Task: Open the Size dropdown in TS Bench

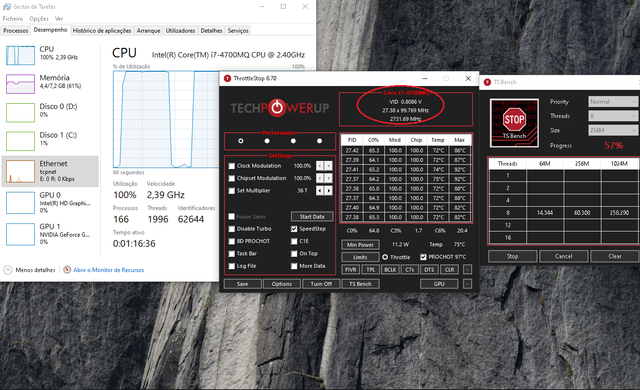Action: 613,130
